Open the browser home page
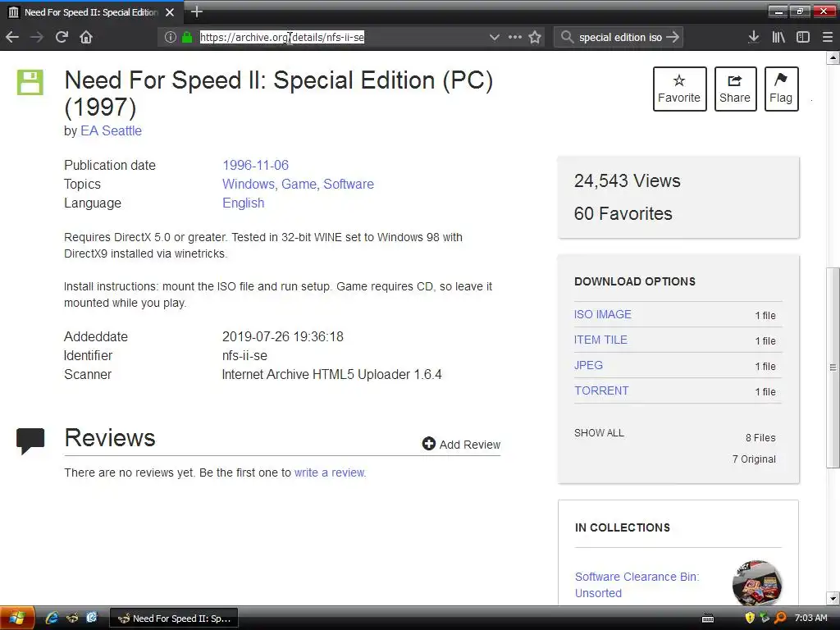Image resolution: width=840 pixels, height=630 pixels. pos(86,37)
